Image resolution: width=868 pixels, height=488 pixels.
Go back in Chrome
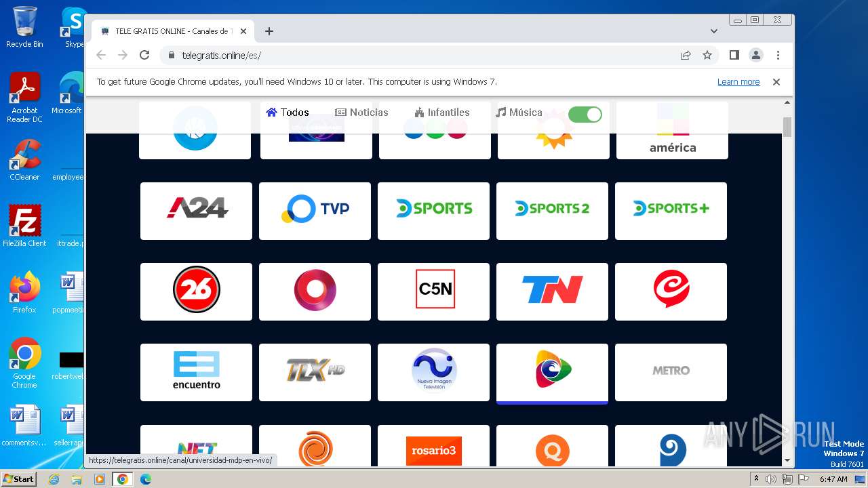(x=101, y=55)
